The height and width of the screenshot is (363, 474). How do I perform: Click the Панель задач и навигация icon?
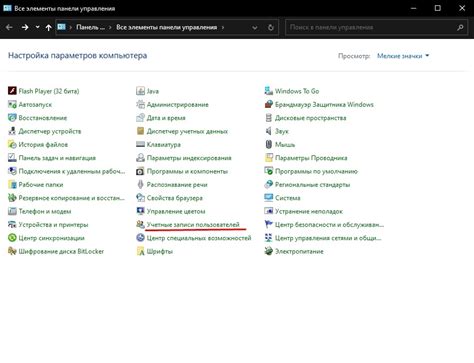[12, 158]
